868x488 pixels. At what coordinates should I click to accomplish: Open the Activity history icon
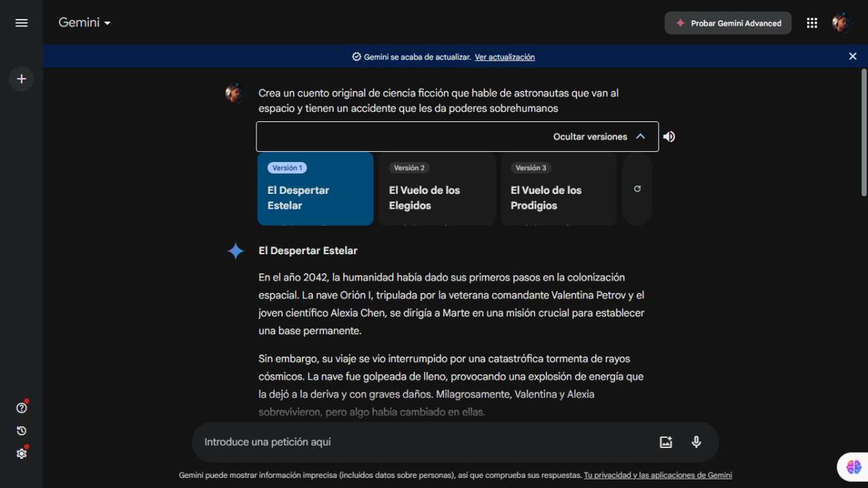[x=21, y=431]
